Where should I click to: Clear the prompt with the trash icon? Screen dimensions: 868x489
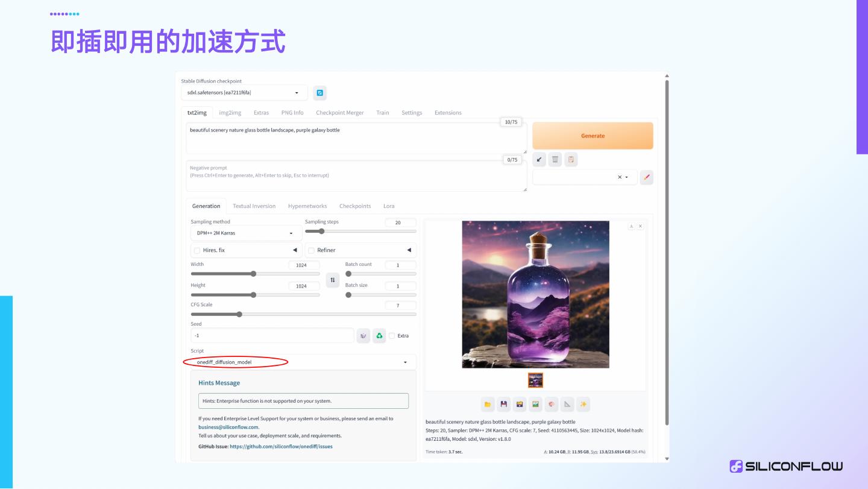coord(555,160)
